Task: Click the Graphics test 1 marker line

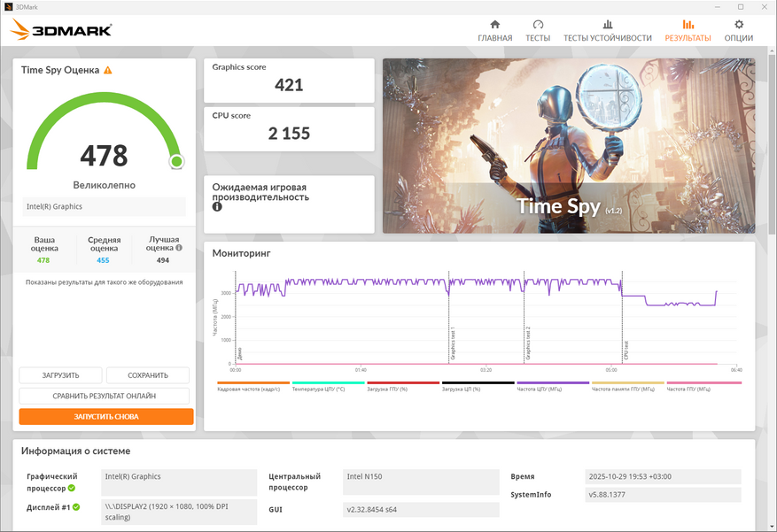Action: coord(449,317)
